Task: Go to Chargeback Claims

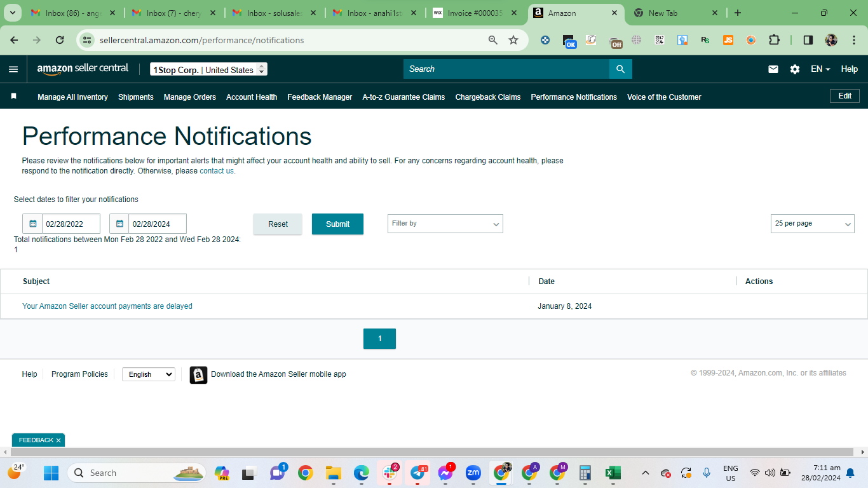Action: (x=488, y=97)
